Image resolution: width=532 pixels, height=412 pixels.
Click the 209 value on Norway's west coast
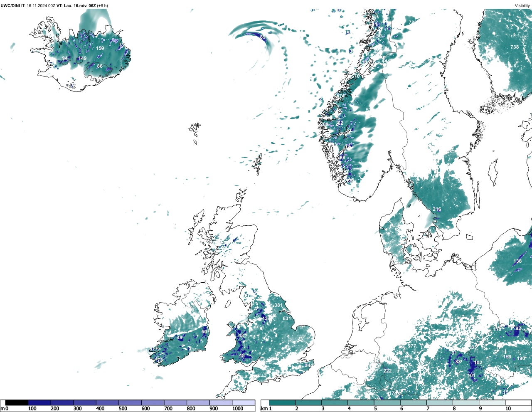click(x=324, y=124)
